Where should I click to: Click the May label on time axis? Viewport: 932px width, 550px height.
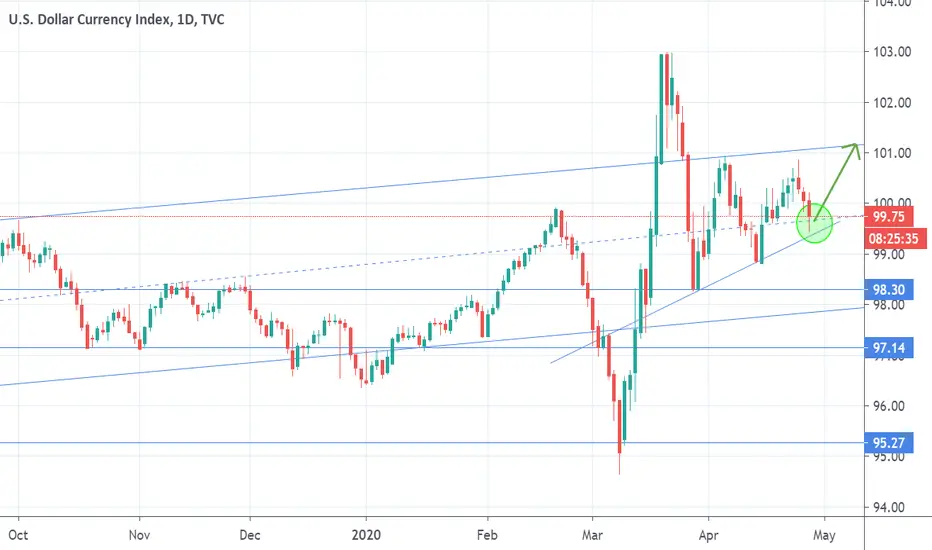coord(824,535)
